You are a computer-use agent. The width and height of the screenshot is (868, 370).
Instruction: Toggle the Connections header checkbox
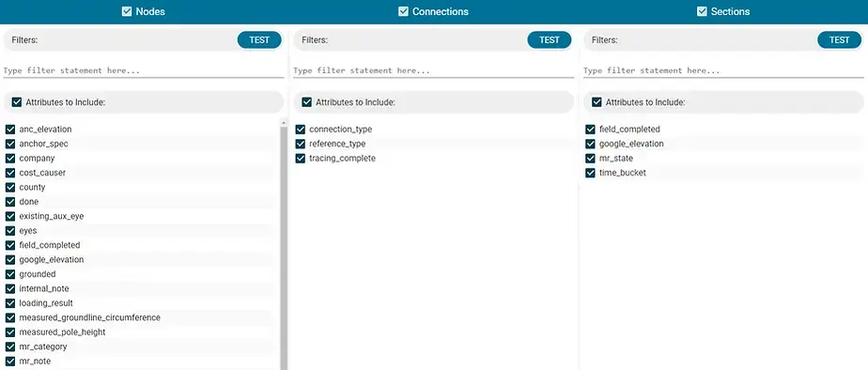click(x=404, y=11)
